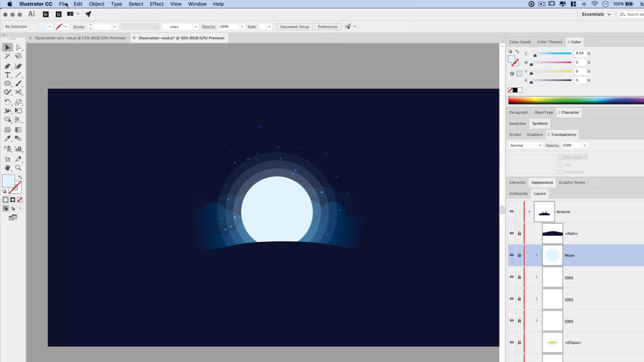Image resolution: width=644 pixels, height=362 pixels.
Task: Select the Gradient tool in toolbar
Action: click(19, 130)
